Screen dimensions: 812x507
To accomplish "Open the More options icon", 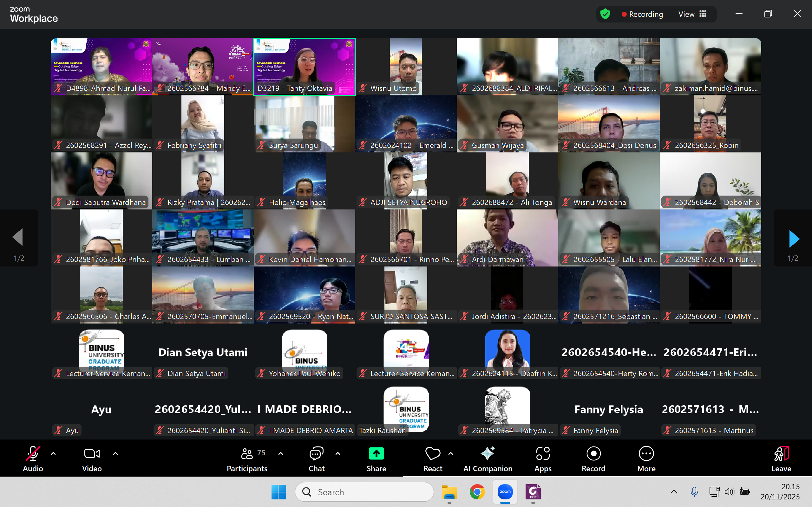I will point(646,454).
